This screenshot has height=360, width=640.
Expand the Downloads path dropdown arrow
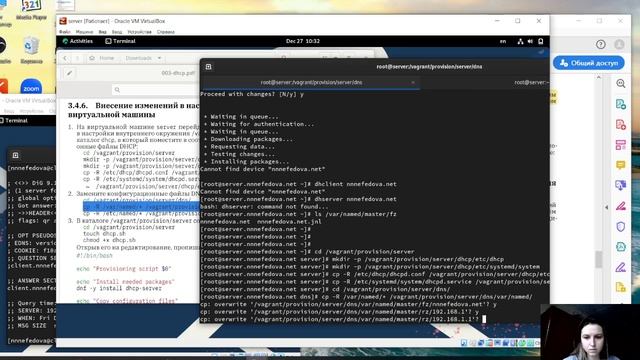[x=159, y=58]
